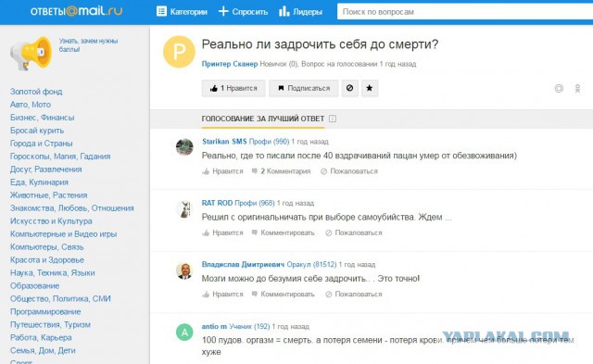Like Starikan SMS's answer
Image resolution: width=593 pixels, height=364 pixels.
(x=222, y=171)
